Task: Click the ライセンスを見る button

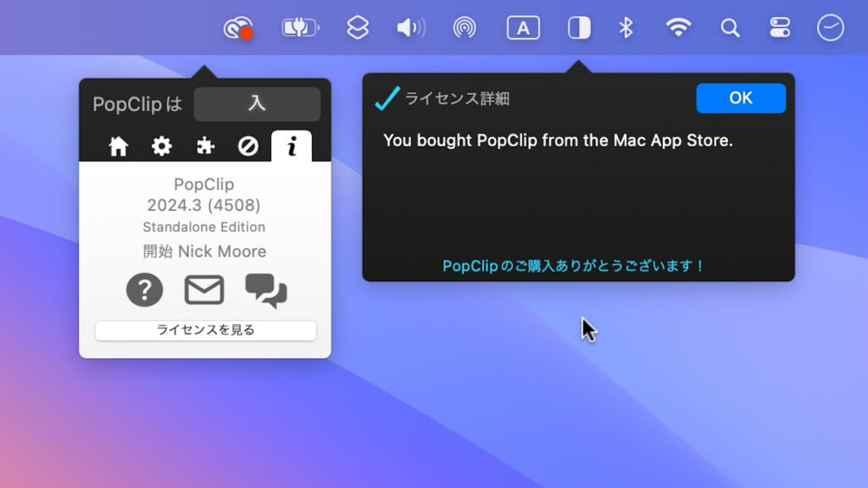Action: click(205, 332)
